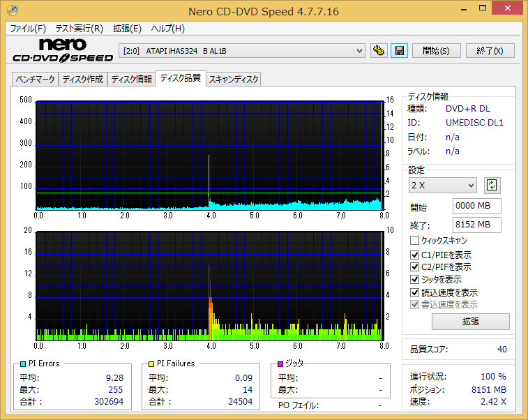Click the PI Errors upper graph
Viewport: 528px width, 420px height.
209,156
